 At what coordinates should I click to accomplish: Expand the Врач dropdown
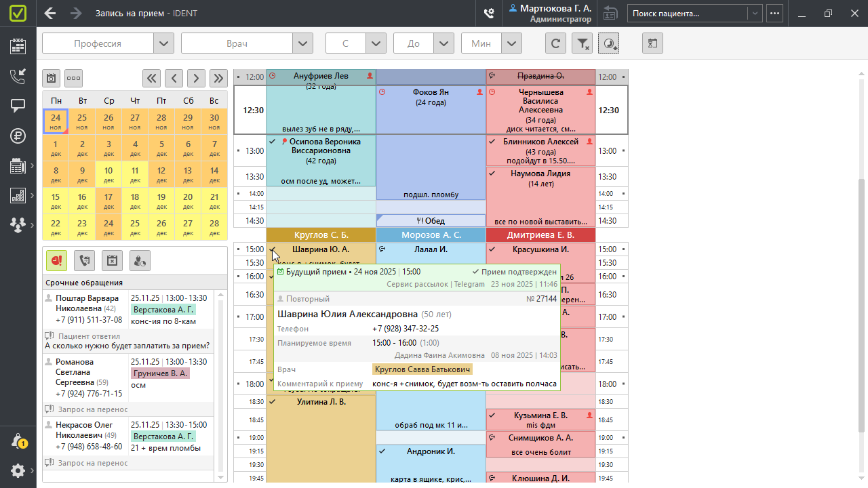pyautogui.click(x=302, y=43)
